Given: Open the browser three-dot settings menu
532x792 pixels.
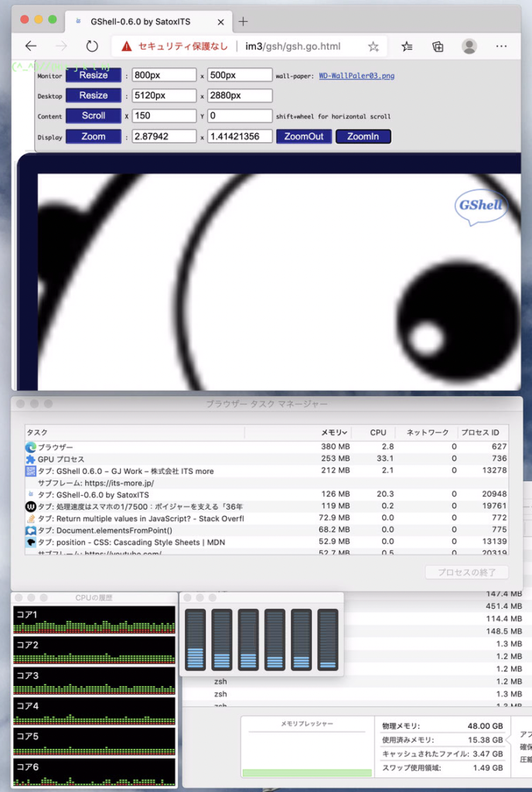Looking at the screenshot, I should pos(501,46).
